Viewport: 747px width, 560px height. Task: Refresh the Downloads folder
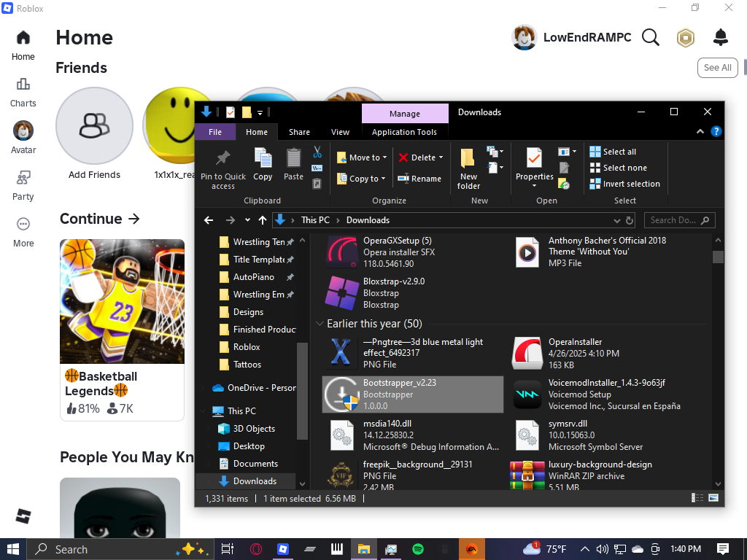pyautogui.click(x=630, y=220)
